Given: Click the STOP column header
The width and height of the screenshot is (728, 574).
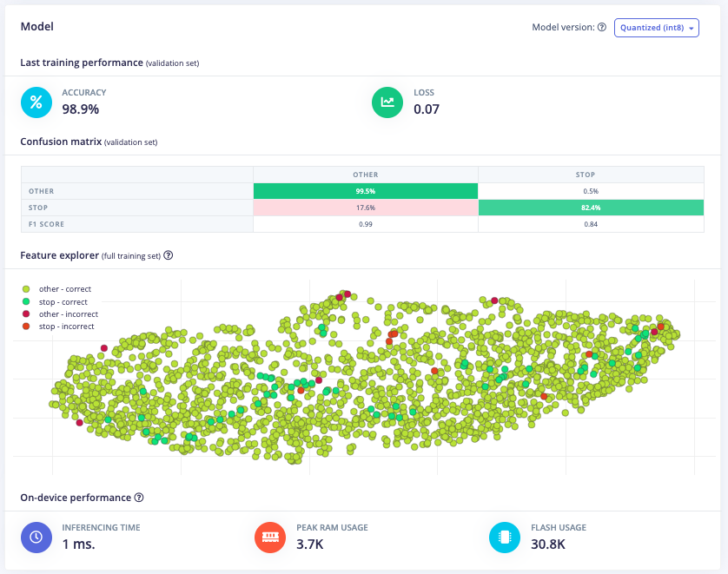Looking at the screenshot, I should point(591,175).
